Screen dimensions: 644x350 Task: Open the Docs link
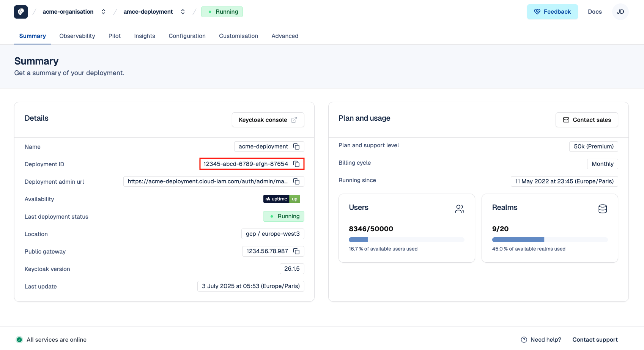pos(595,12)
